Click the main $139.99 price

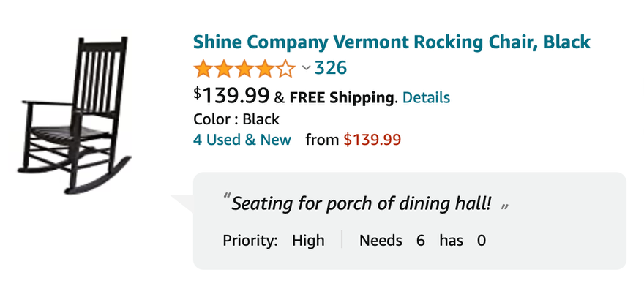(232, 95)
